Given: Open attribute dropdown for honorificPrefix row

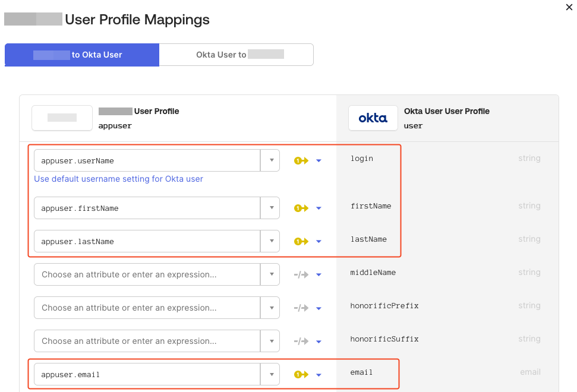Looking at the screenshot, I should click(270, 308).
